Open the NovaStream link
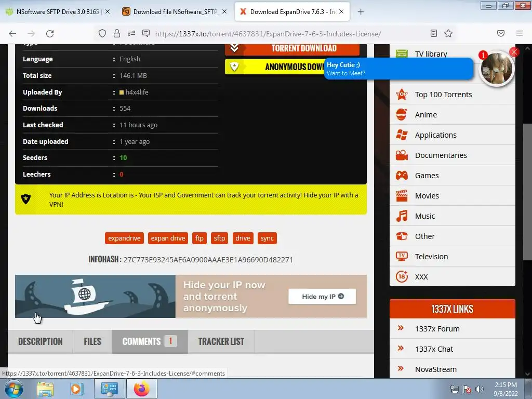The width and height of the screenshot is (532, 399). (436, 369)
